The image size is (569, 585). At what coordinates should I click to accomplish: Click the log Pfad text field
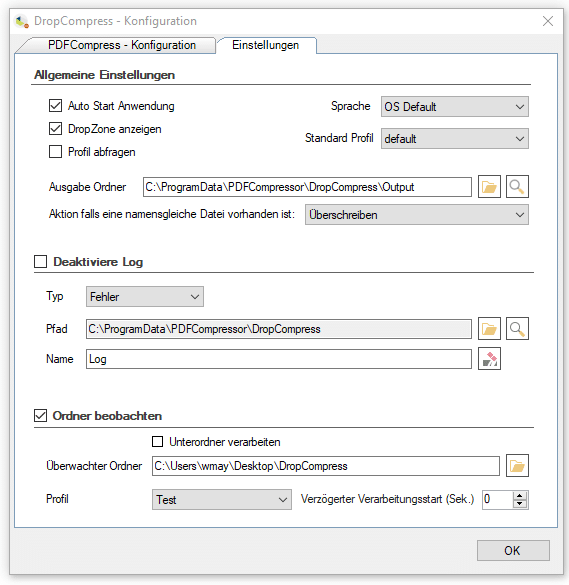[x=279, y=329]
